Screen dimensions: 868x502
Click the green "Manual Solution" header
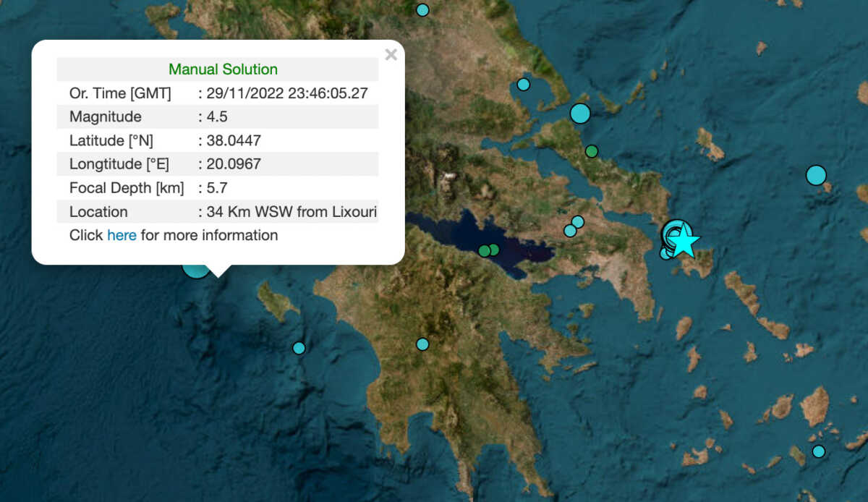click(x=223, y=69)
